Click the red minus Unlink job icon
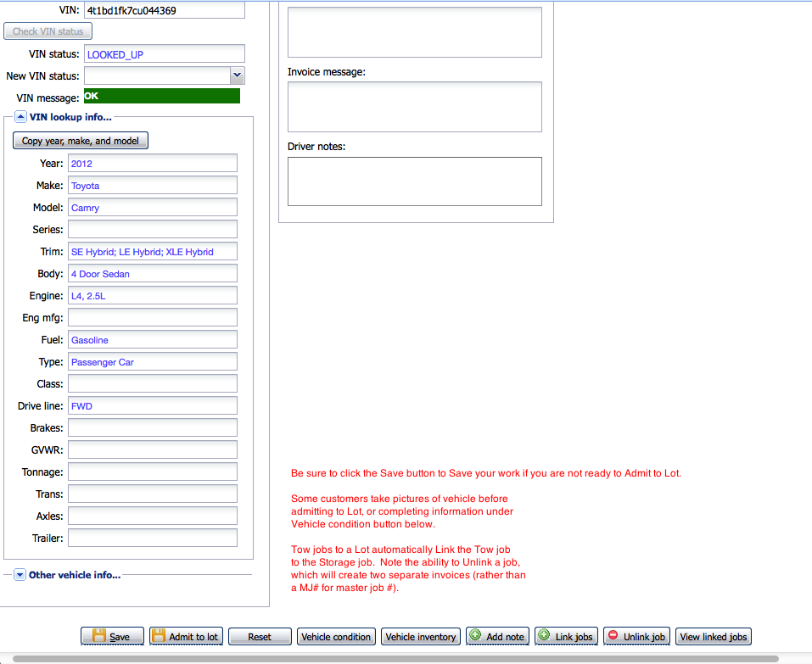The image size is (812, 664). click(x=612, y=635)
